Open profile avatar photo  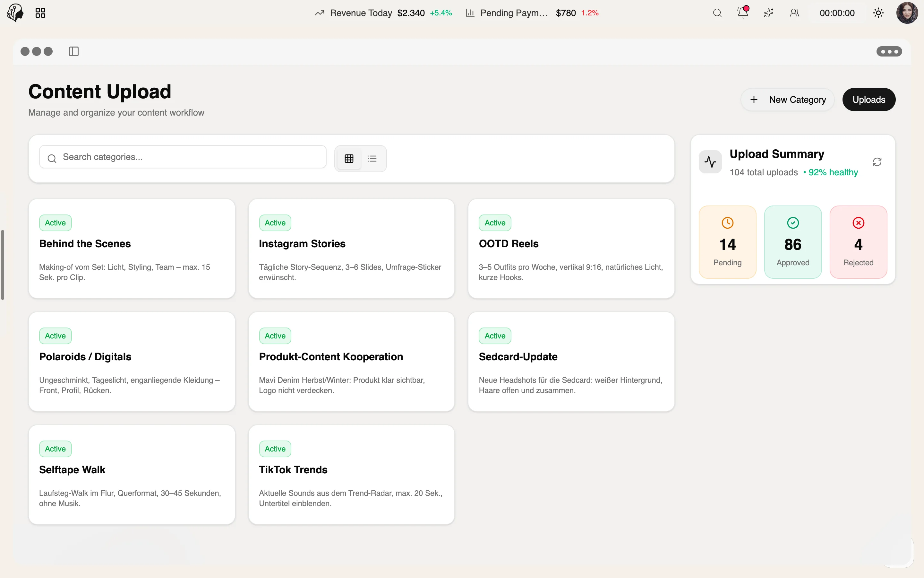907,13
